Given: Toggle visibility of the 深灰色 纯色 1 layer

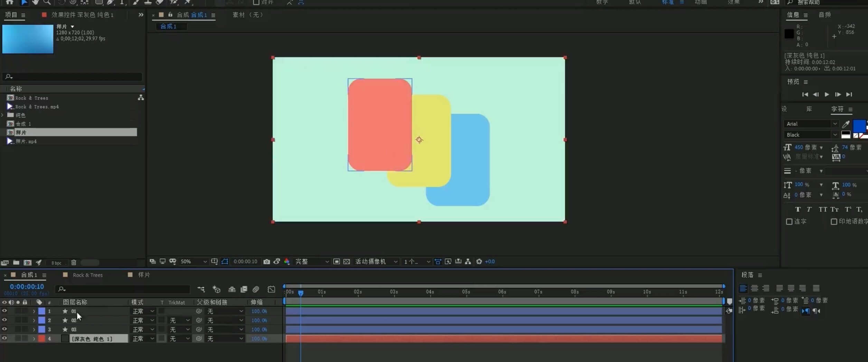Looking at the screenshot, I should pyautogui.click(x=4, y=339).
